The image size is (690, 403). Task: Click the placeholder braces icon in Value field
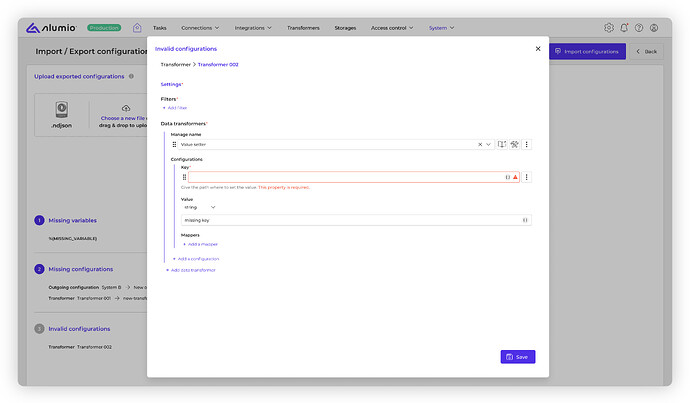[525, 220]
